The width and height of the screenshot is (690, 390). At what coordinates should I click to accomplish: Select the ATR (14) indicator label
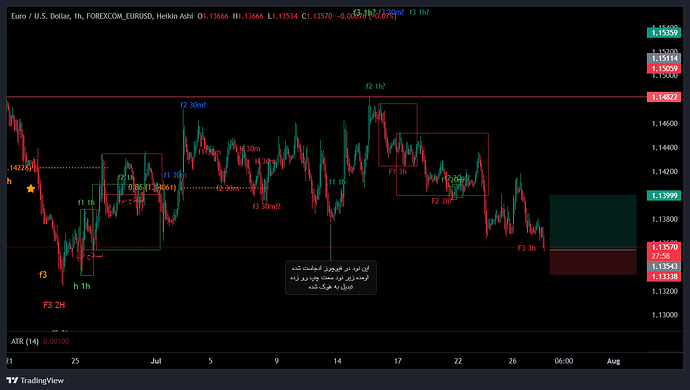(x=25, y=341)
